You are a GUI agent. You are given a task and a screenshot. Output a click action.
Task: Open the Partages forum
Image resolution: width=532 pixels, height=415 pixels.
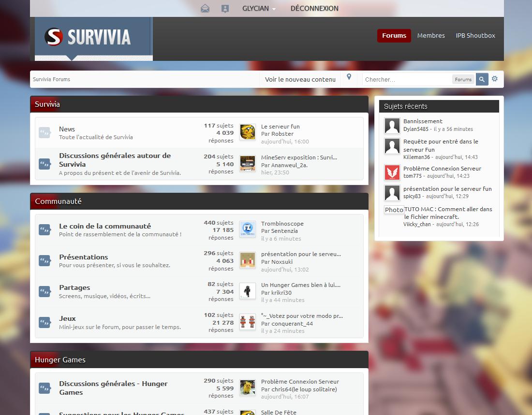point(74,287)
